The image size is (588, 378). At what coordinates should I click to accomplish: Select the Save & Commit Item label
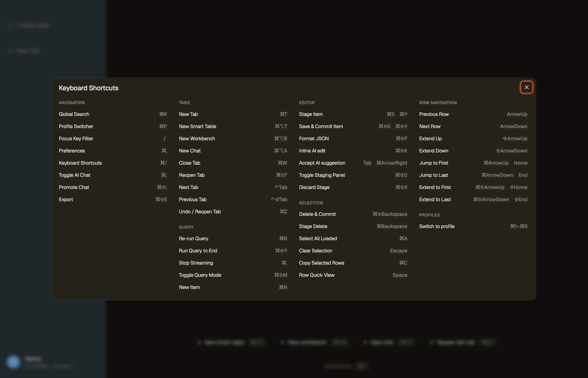point(321,126)
